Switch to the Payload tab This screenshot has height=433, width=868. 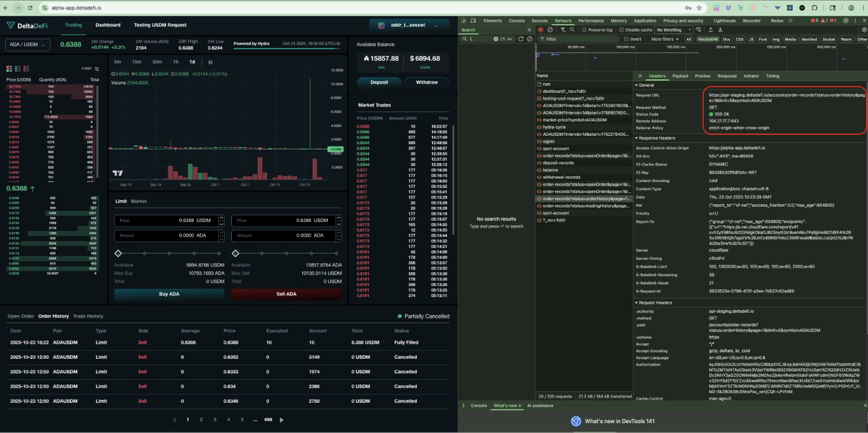point(680,76)
